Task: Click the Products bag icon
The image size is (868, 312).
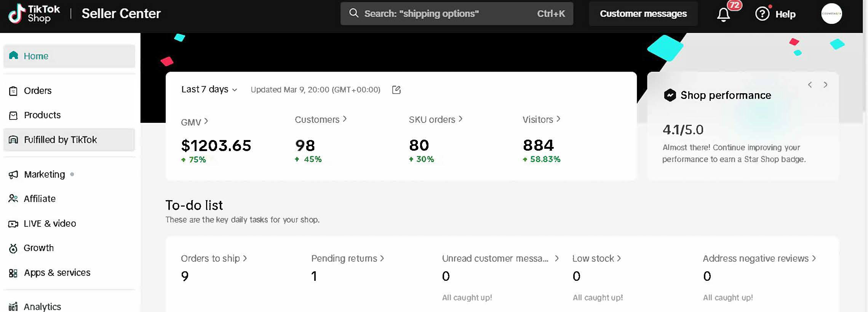Action: pyautogui.click(x=13, y=115)
